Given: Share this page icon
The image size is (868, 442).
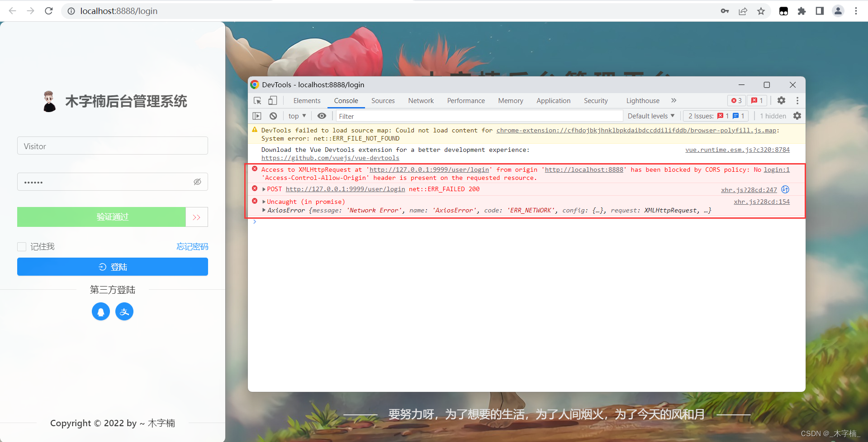Looking at the screenshot, I should tap(743, 11).
